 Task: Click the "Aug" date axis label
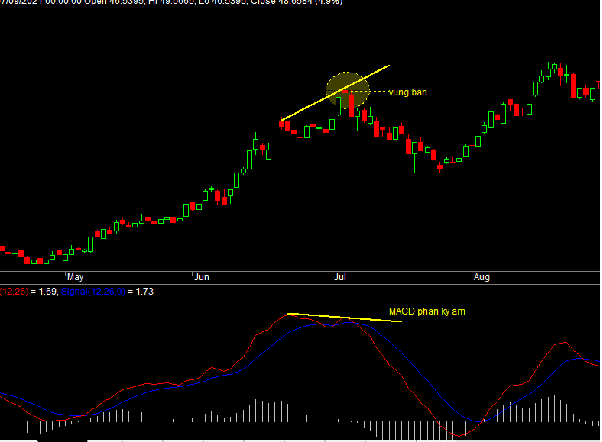click(x=481, y=277)
